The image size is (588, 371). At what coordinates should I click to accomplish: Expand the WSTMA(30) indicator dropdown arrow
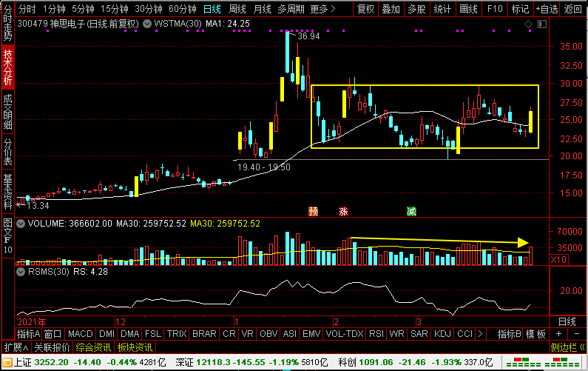coord(146,24)
